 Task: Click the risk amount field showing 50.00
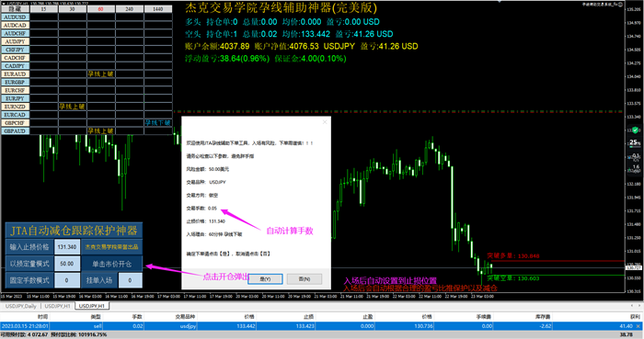pos(67,264)
